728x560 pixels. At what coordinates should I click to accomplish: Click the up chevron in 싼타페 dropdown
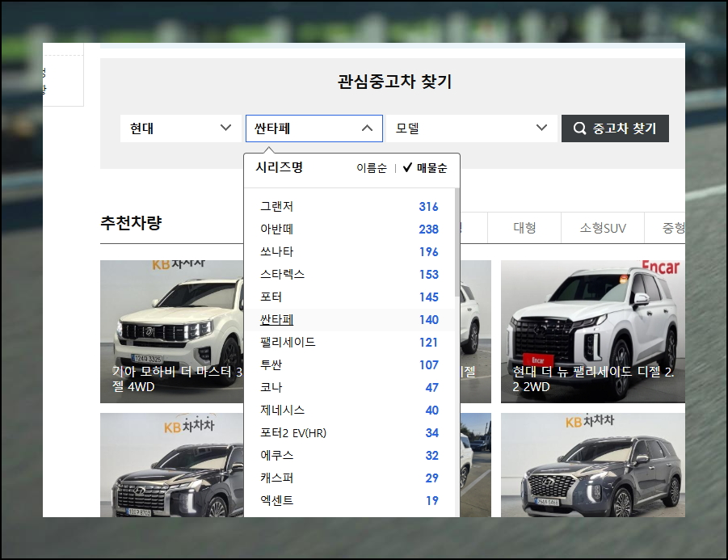(367, 128)
